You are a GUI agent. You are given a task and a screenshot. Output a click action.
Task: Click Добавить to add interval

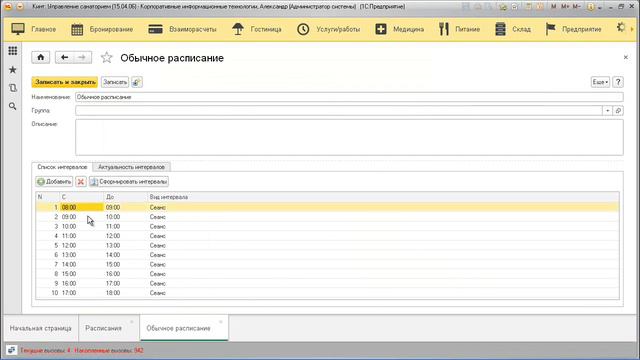click(54, 182)
